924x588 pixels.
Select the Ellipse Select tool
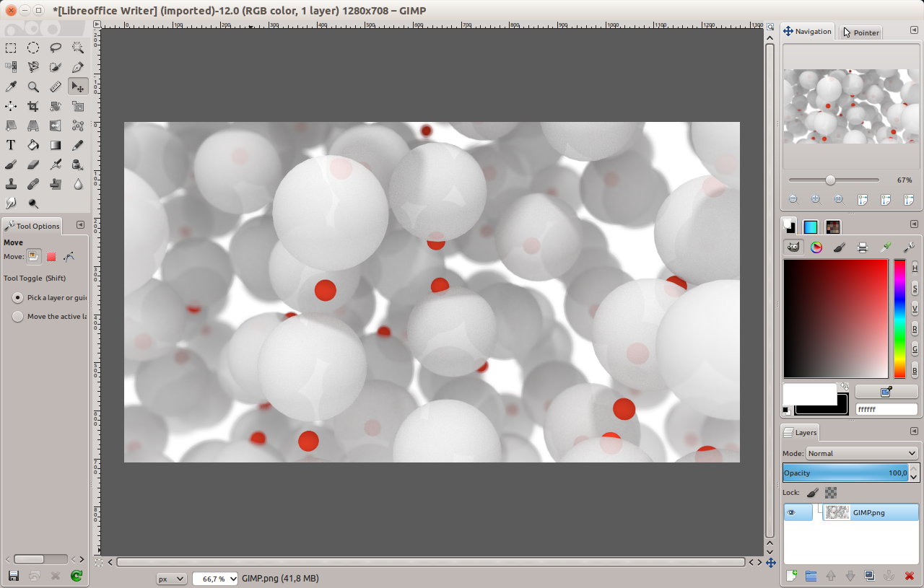(x=33, y=48)
